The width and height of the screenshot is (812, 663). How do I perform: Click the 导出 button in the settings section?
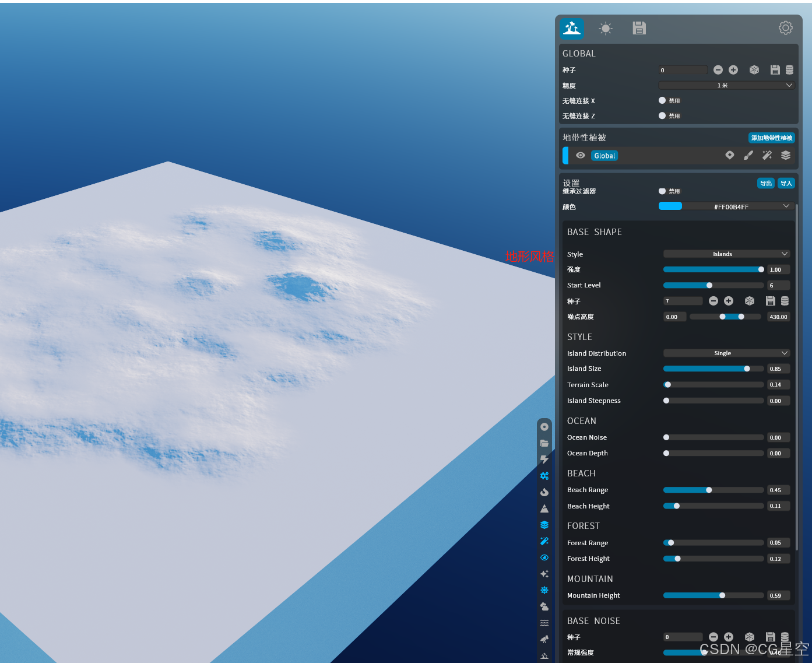(x=765, y=183)
